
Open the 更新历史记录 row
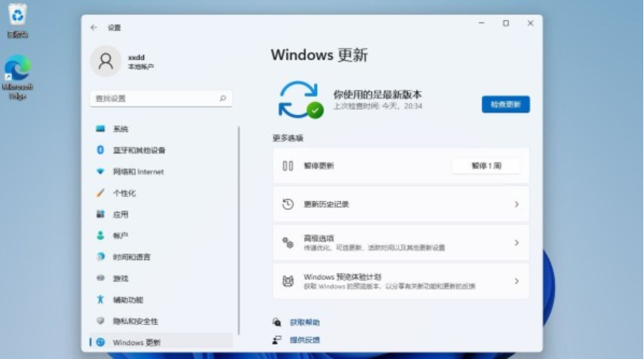pyautogui.click(x=401, y=205)
